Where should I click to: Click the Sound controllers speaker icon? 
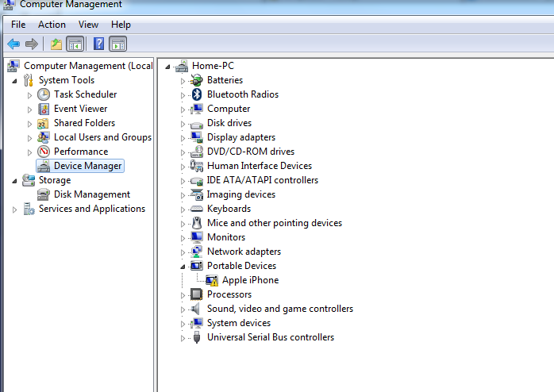pos(196,309)
